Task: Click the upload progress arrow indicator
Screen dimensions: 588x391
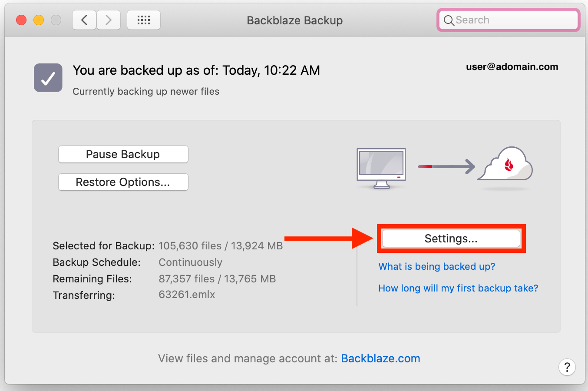Action: (446, 166)
